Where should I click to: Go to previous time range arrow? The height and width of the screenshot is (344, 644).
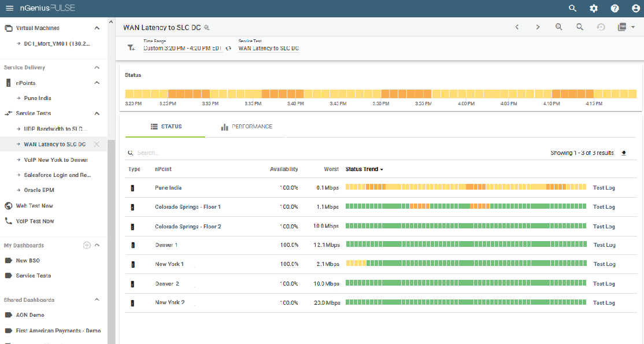click(x=517, y=27)
